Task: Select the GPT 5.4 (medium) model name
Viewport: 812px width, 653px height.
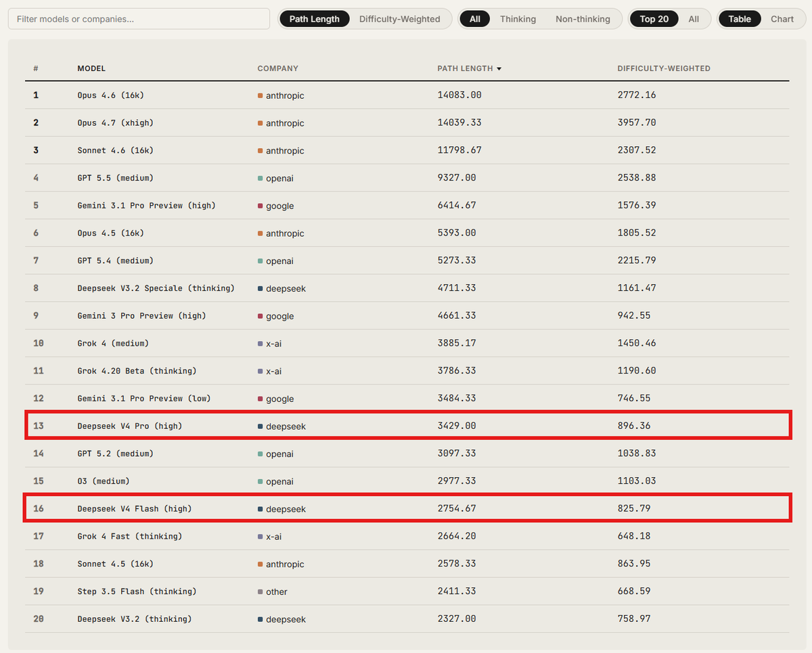Action: click(x=115, y=261)
